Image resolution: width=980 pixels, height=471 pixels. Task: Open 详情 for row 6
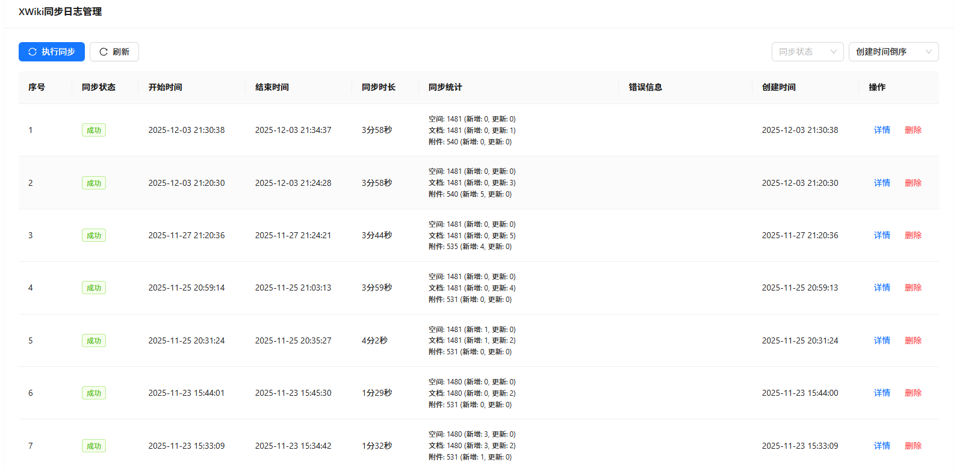click(x=882, y=393)
